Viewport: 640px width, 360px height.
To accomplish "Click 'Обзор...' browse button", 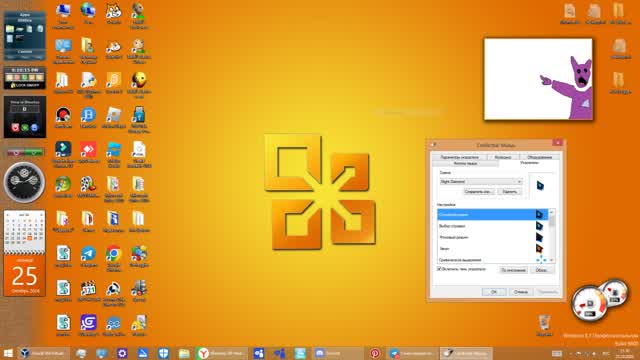I will tap(542, 270).
